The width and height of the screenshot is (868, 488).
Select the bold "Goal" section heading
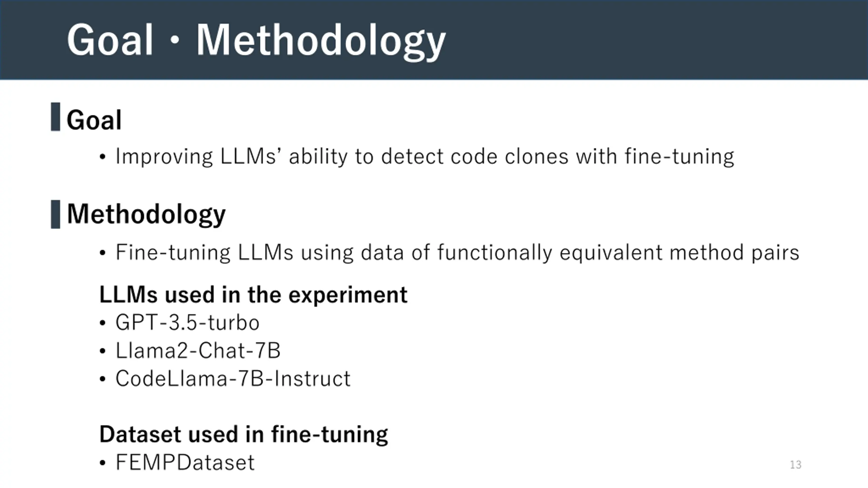click(94, 120)
